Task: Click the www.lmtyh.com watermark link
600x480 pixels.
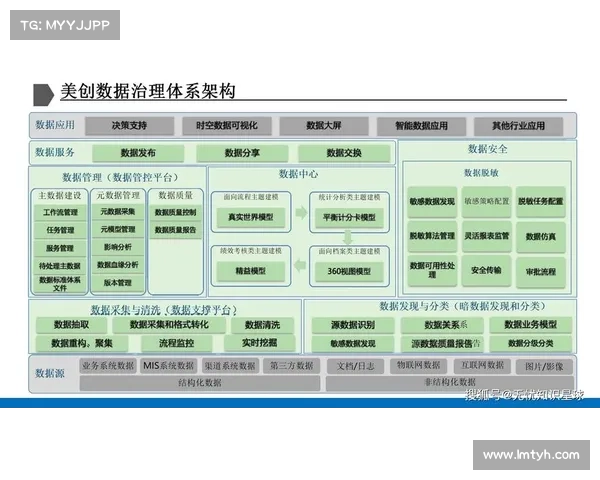Action: click(x=531, y=455)
